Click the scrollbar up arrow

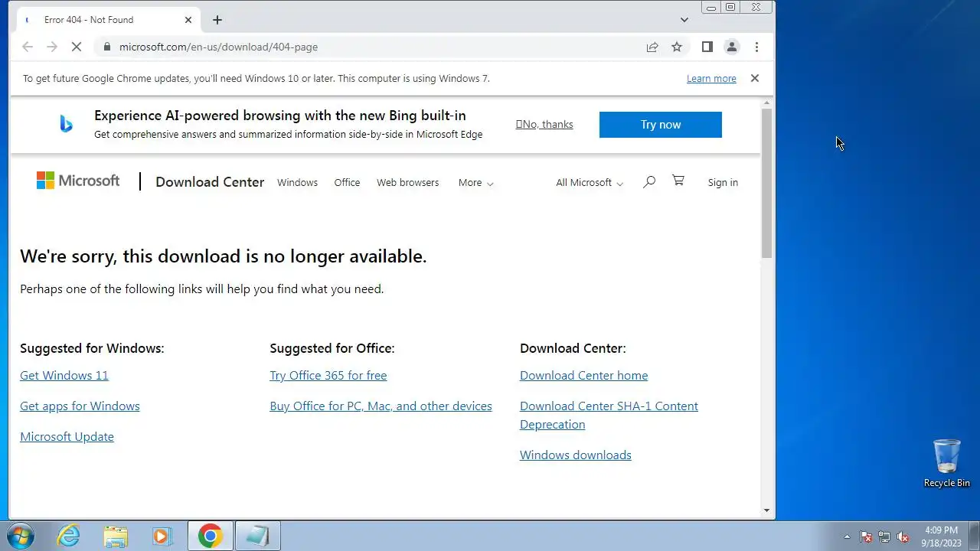(767, 103)
